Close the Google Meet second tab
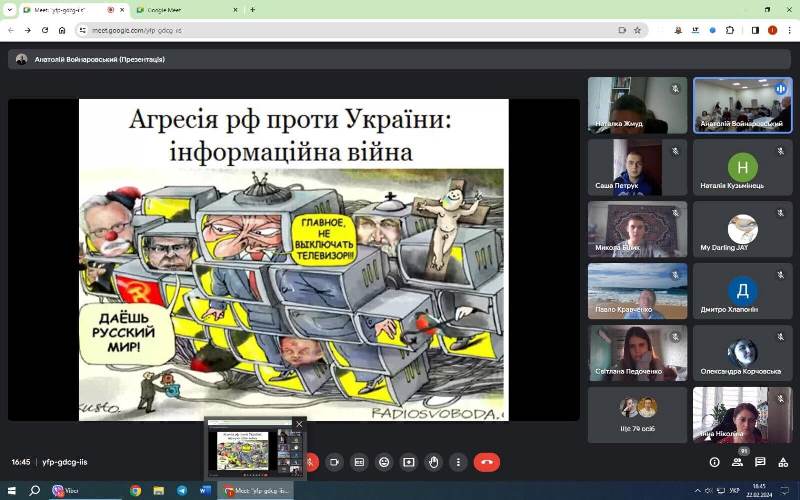 click(x=235, y=10)
